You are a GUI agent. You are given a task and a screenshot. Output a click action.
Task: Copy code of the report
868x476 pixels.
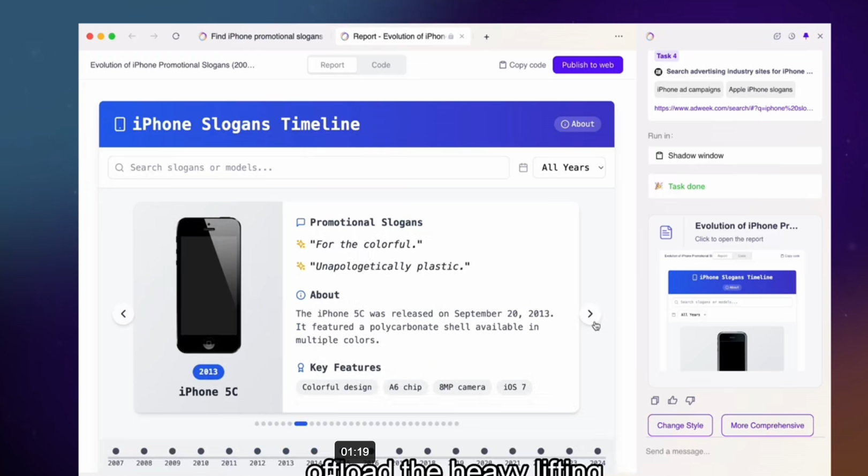coord(523,65)
